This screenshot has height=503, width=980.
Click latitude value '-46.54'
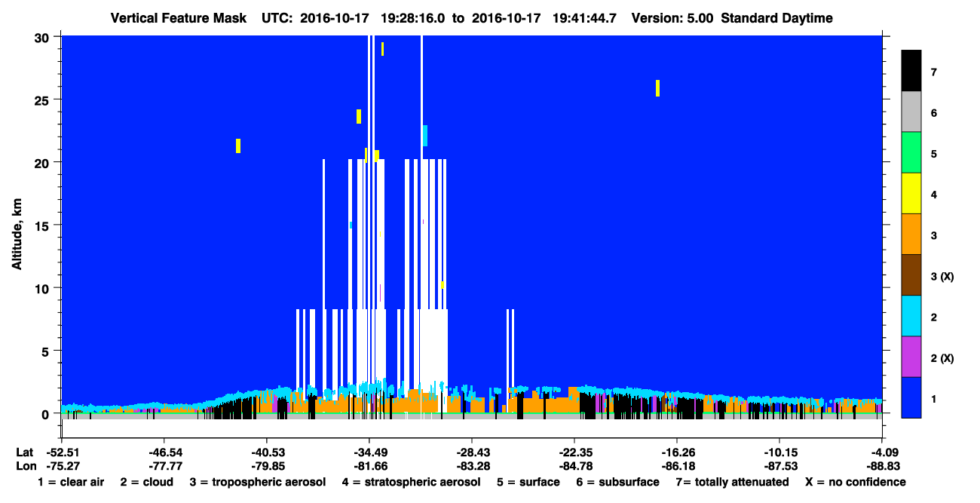click(164, 452)
